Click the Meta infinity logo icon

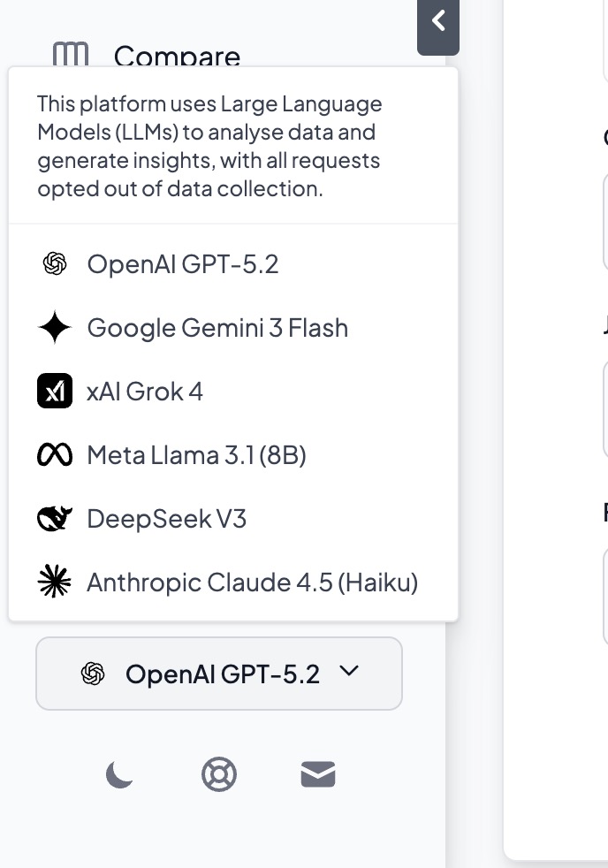(55, 455)
